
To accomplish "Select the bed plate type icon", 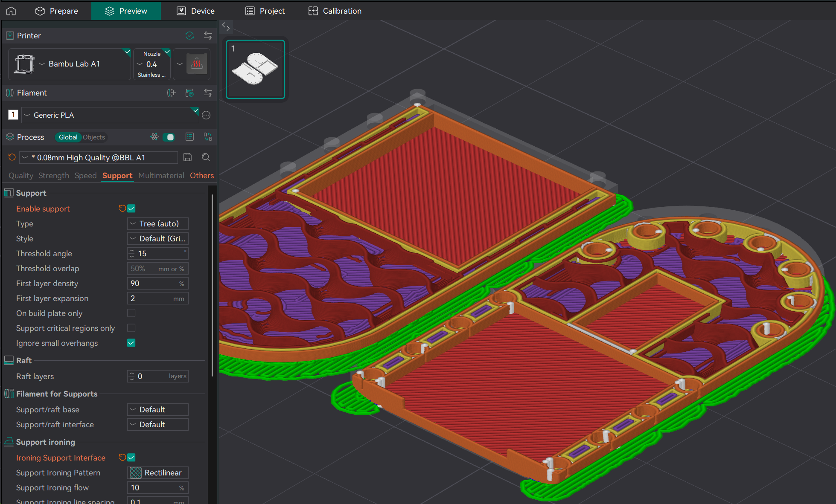I will point(197,64).
